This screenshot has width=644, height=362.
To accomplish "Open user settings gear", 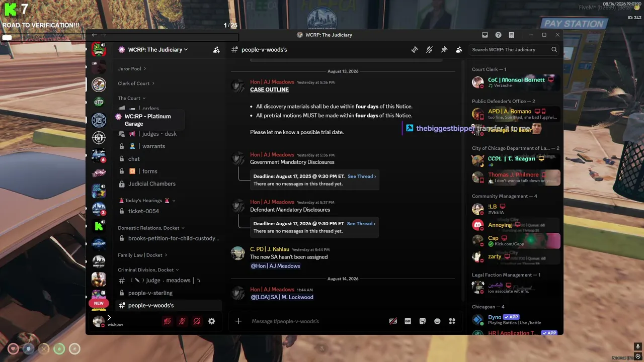I will (212, 321).
